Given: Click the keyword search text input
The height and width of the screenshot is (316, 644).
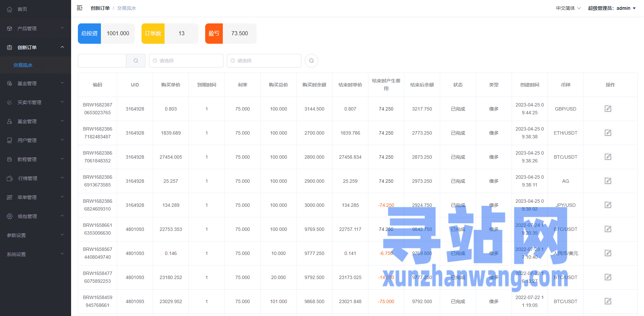Looking at the screenshot, I should point(102,61).
